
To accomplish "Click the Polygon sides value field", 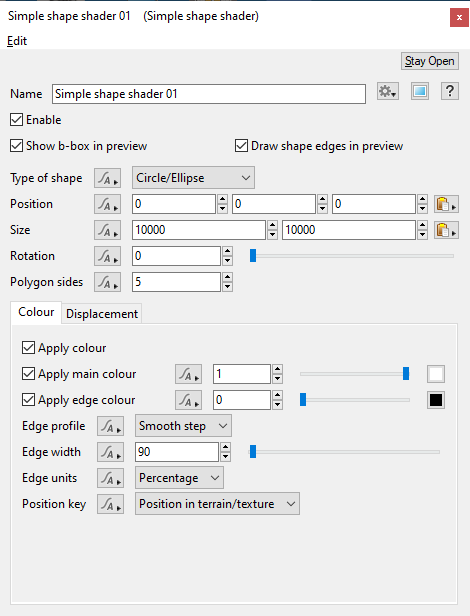I will click(x=176, y=282).
